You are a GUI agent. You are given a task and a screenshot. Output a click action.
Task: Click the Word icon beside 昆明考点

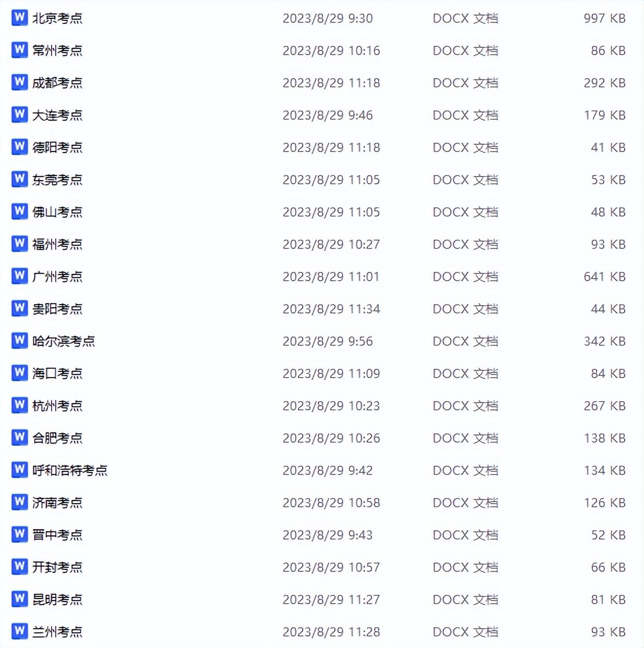pyautogui.click(x=19, y=599)
